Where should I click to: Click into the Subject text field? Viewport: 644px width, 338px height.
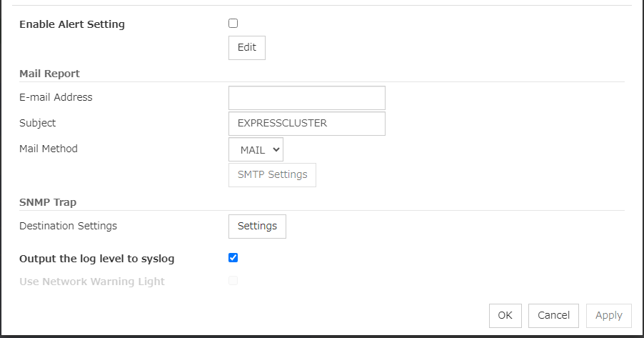tap(306, 123)
